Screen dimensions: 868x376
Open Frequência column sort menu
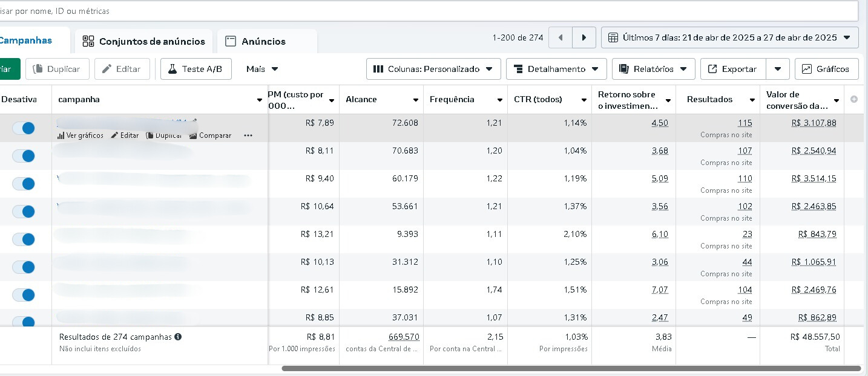[x=500, y=100]
